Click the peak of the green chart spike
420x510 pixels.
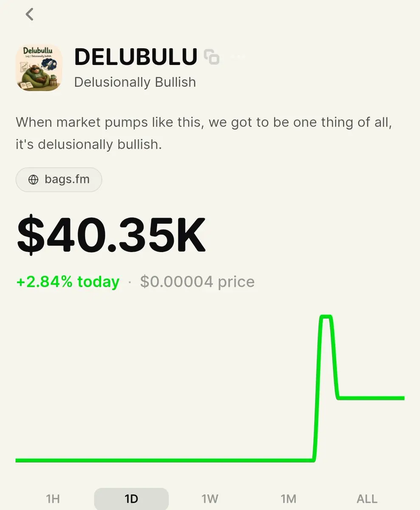[326, 317]
